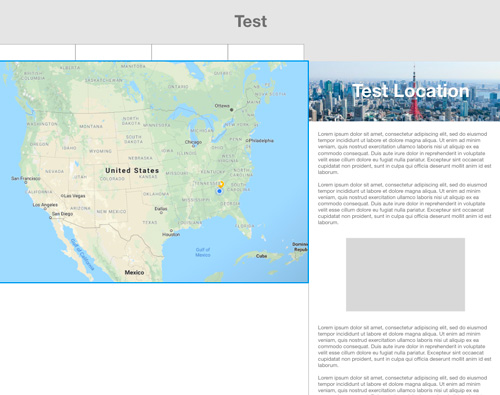
Task: Click the Las Vegas label on the map
Action: [74, 196]
